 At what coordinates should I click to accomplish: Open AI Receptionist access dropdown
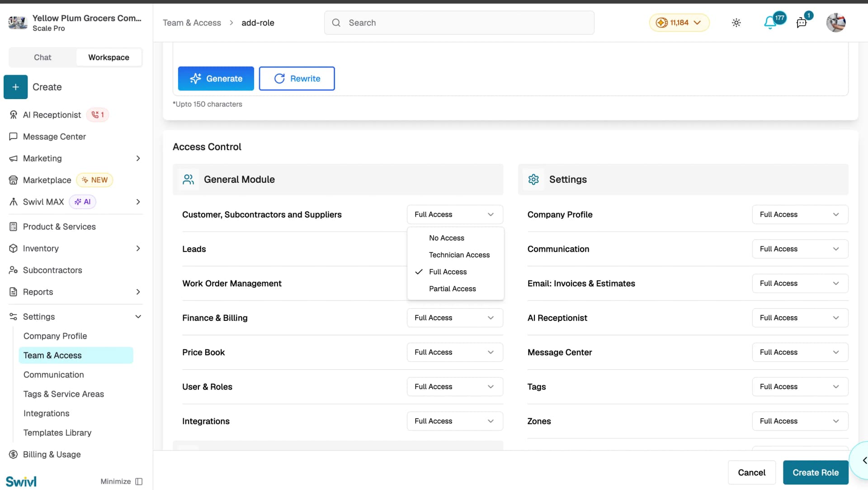pos(800,318)
